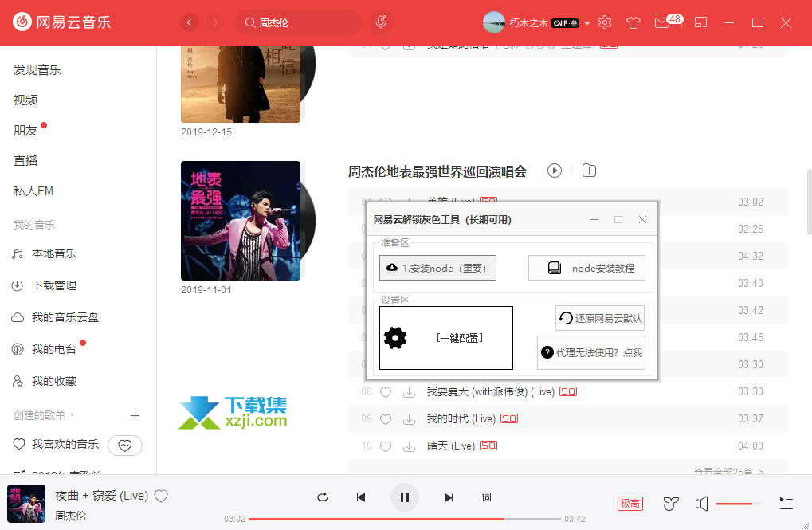Like the playing song 夜曲 + 窃爱 (Live)
Image resolution: width=812 pixels, height=530 pixels.
coord(161,496)
